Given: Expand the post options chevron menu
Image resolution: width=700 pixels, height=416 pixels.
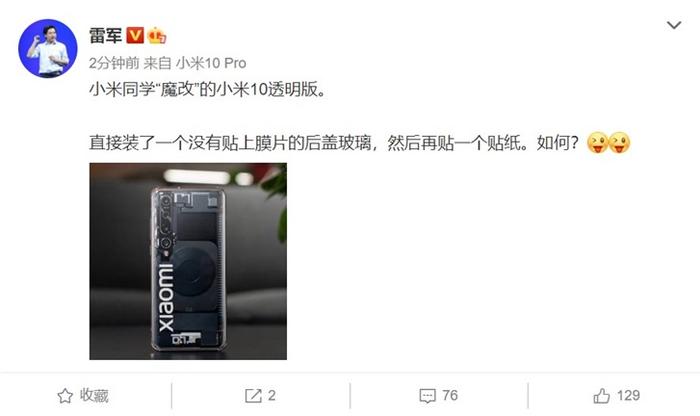Looking at the screenshot, I should 674,25.
